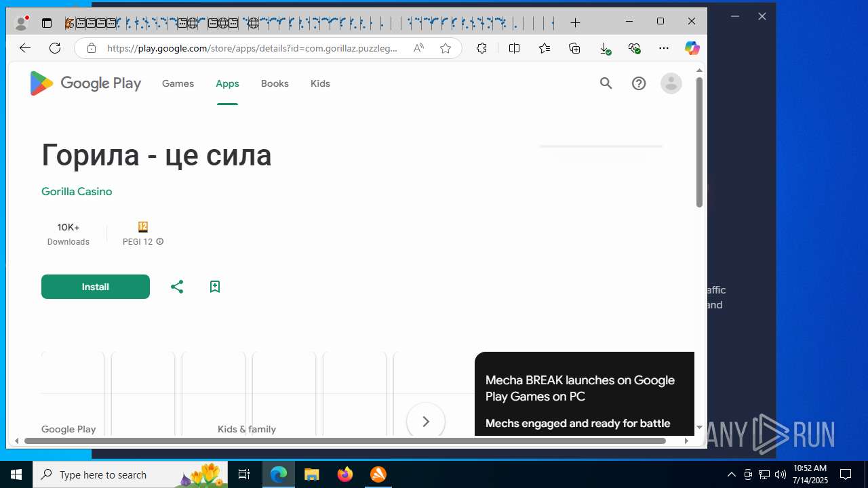Search Google Play with magnifier icon

click(x=606, y=83)
